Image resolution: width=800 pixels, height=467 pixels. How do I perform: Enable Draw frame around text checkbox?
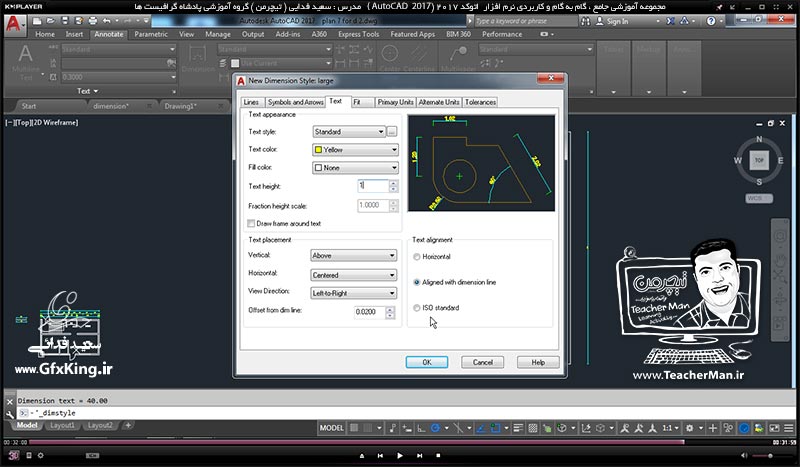[x=251, y=223]
